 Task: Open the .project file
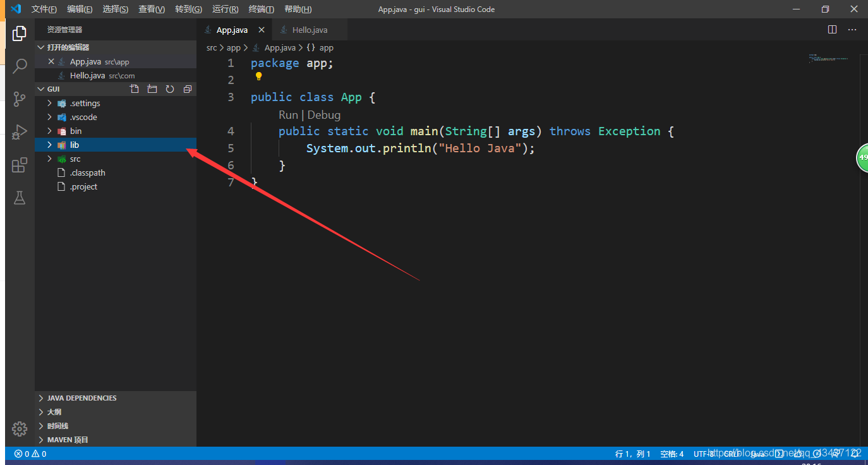coord(116,186)
